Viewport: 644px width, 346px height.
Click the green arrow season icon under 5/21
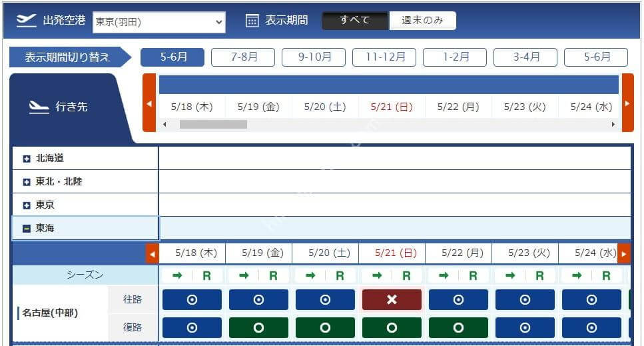point(377,275)
